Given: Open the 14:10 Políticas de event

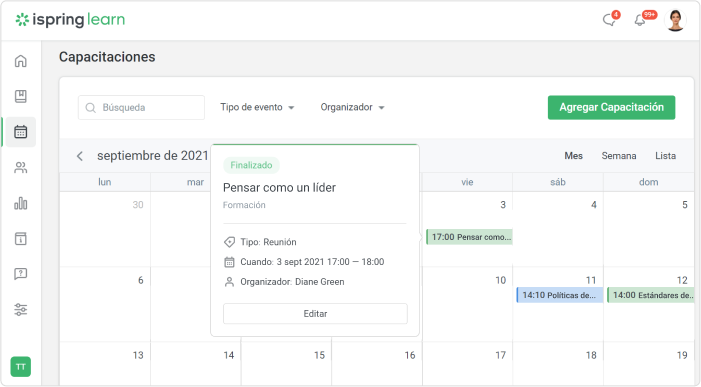Looking at the screenshot, I should (x=560, y=295).
